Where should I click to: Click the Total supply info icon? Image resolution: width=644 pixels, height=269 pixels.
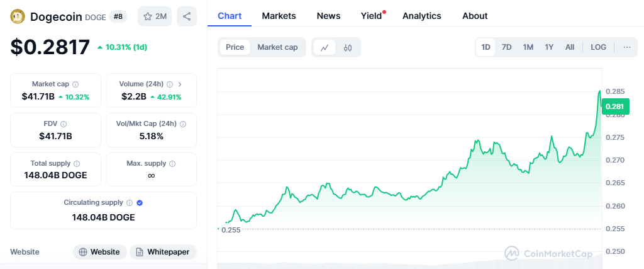(77, 163)
